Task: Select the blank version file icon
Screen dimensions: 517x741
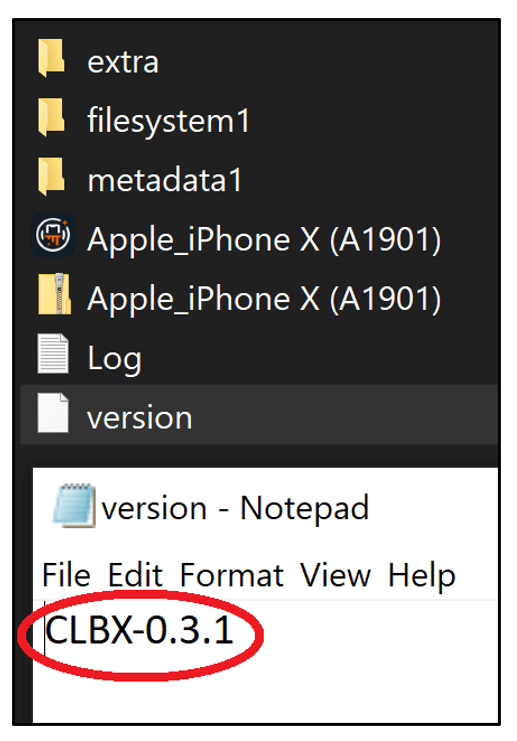Action: click(x=53, y=413)
